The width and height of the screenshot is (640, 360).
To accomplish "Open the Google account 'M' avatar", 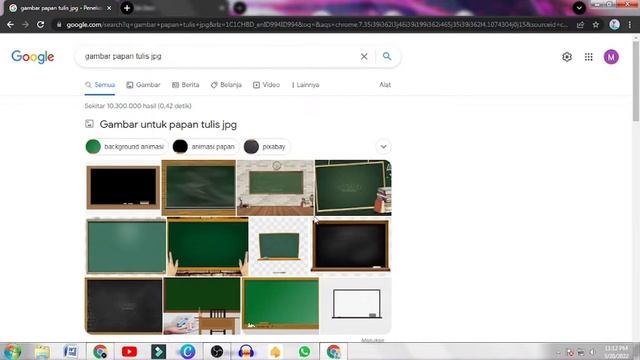I will pos(611,57).
